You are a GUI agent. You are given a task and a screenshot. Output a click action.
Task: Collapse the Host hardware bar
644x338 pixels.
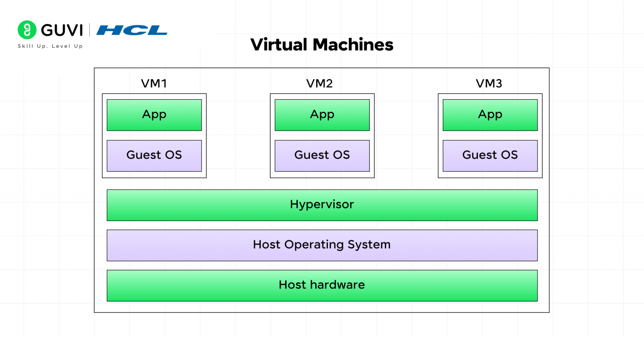322,285
